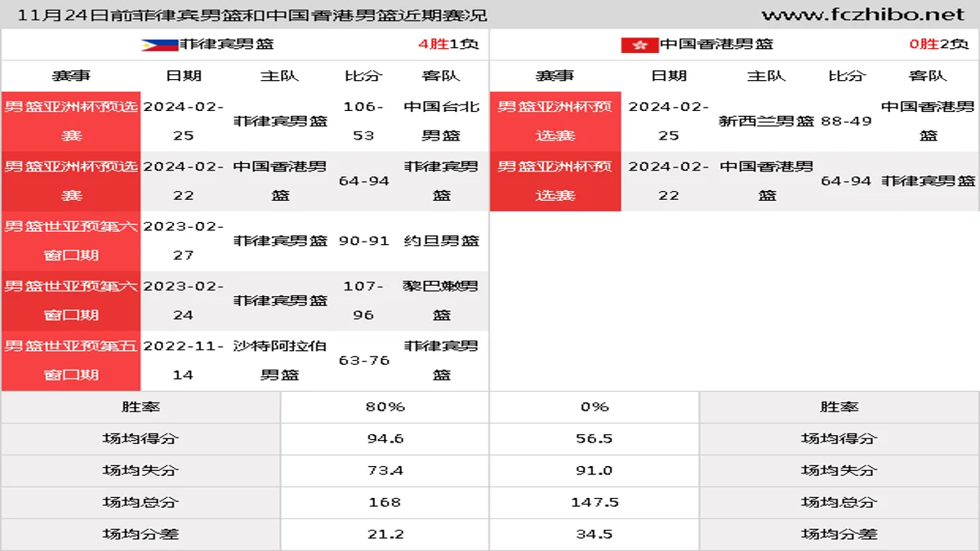
Task: Click the 168 average total value
Action: coord(385,502)
